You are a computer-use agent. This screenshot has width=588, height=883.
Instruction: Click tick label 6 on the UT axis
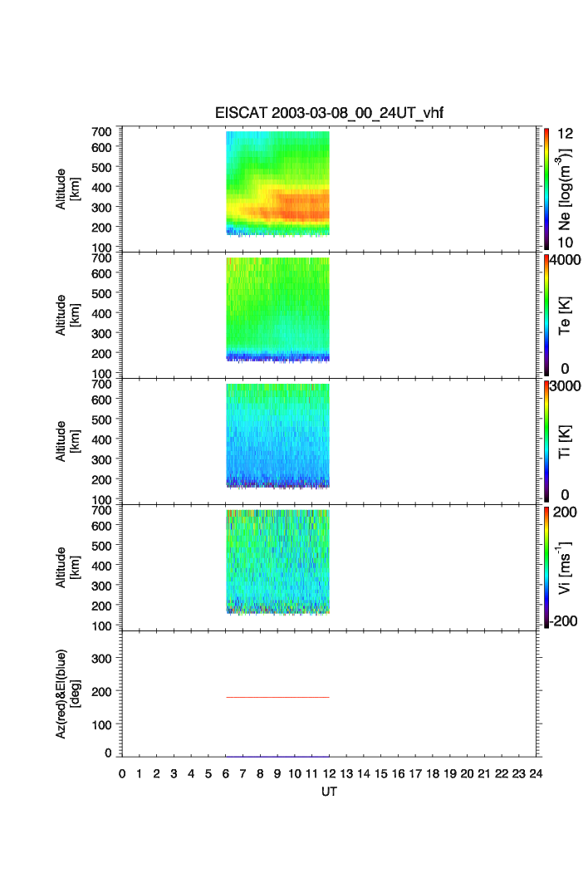coord(225,773)
